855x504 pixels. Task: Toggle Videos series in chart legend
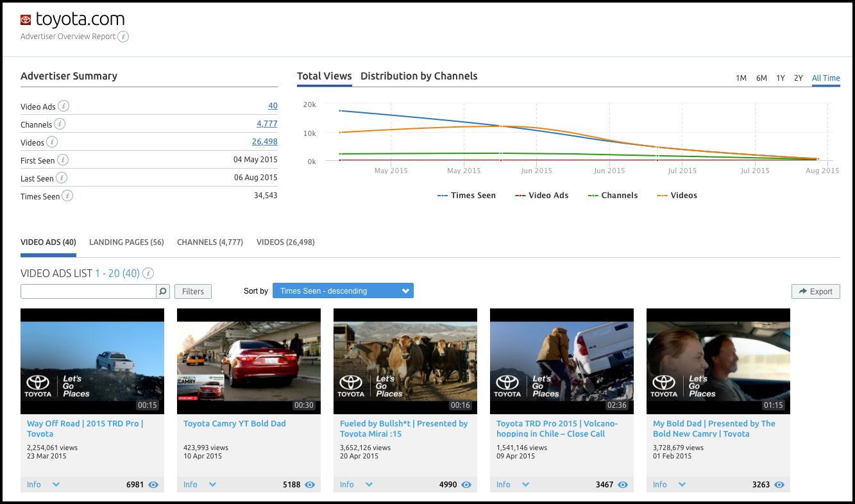[677, 196]
